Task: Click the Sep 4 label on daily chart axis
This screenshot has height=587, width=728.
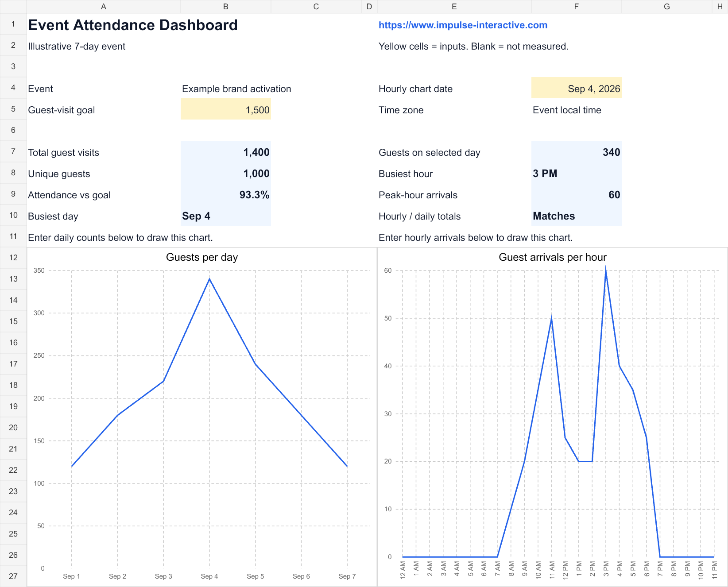Action: [x=209, y=576]
